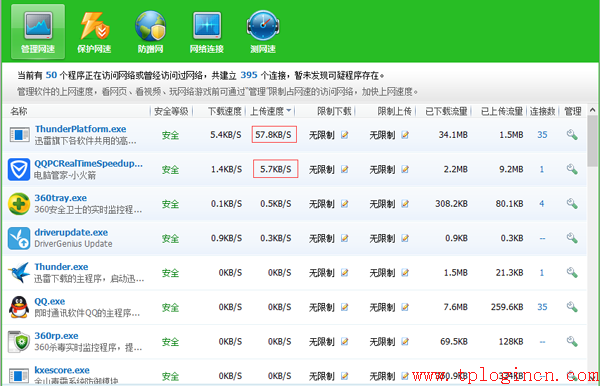Edit upload limit for 360tray.exe
This screenshot has width=600, height=386.
(405, 204)
